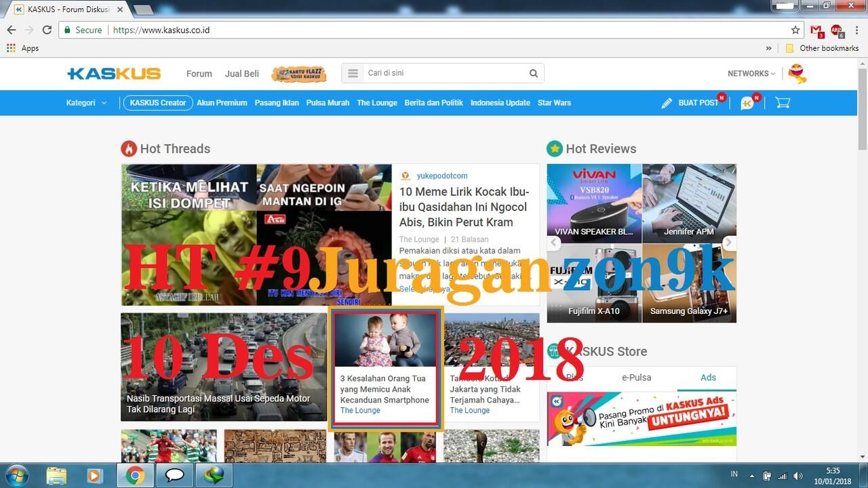Open the Apps shortcut in bookmarks bar

point(22,48)
